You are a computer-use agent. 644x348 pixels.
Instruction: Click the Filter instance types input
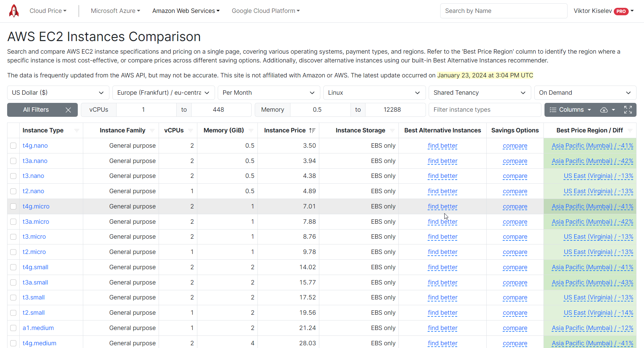point(484,110)
